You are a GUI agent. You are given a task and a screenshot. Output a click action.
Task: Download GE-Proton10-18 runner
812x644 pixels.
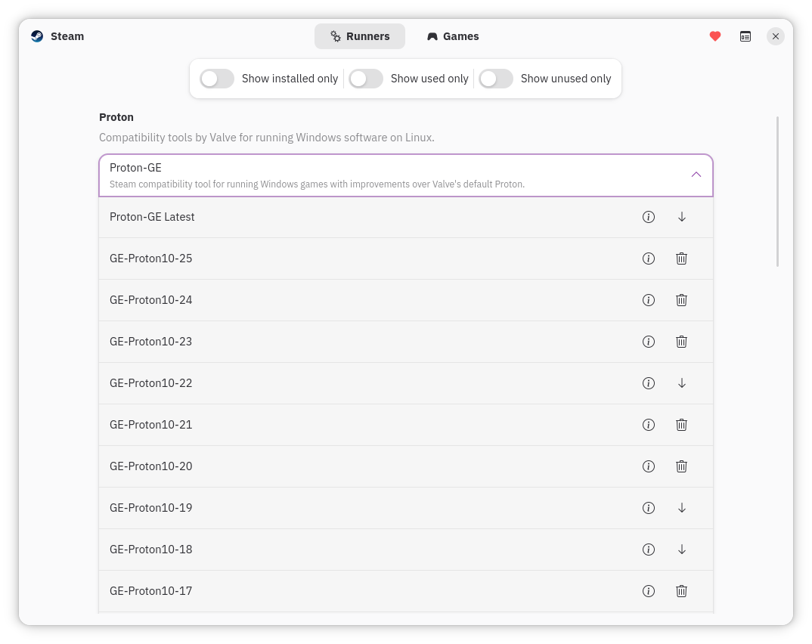pos(681,550)
